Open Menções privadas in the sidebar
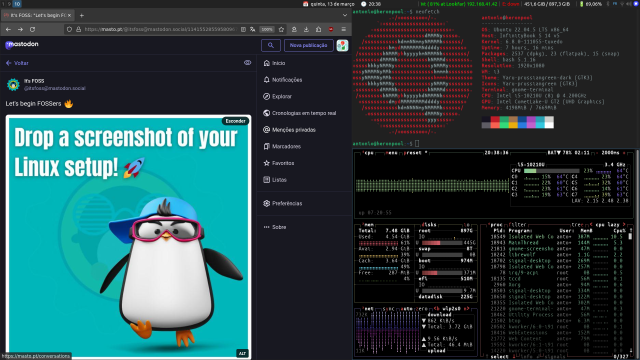The height and width of the screenshot is (360, 640). click(x=289, y=130)
